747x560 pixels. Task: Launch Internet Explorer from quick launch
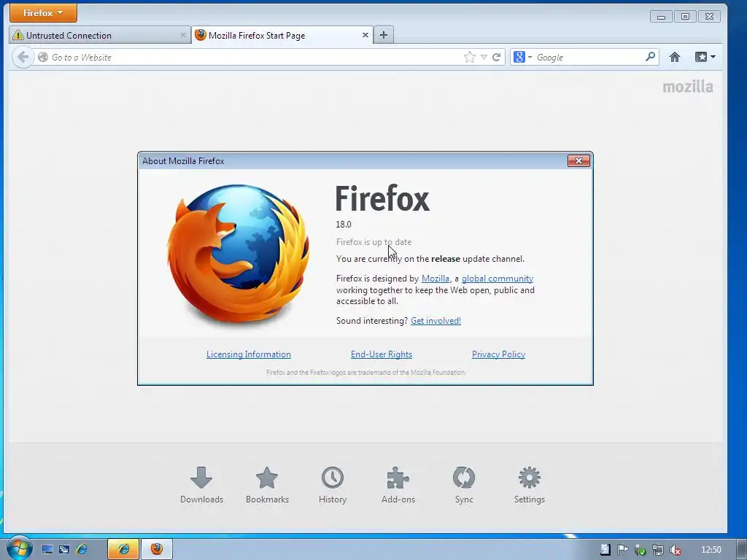tap(82, 550)
